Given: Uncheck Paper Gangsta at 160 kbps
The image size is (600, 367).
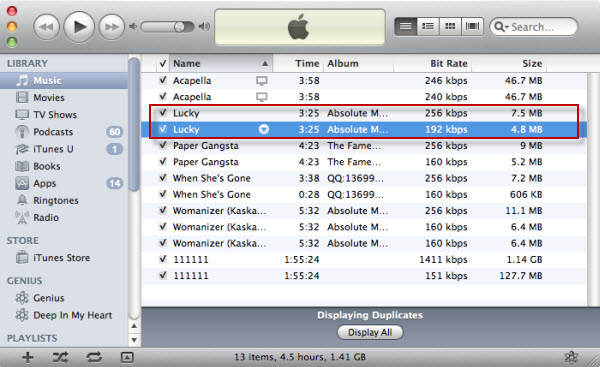Looking at the screenshot, I should 163,162.
